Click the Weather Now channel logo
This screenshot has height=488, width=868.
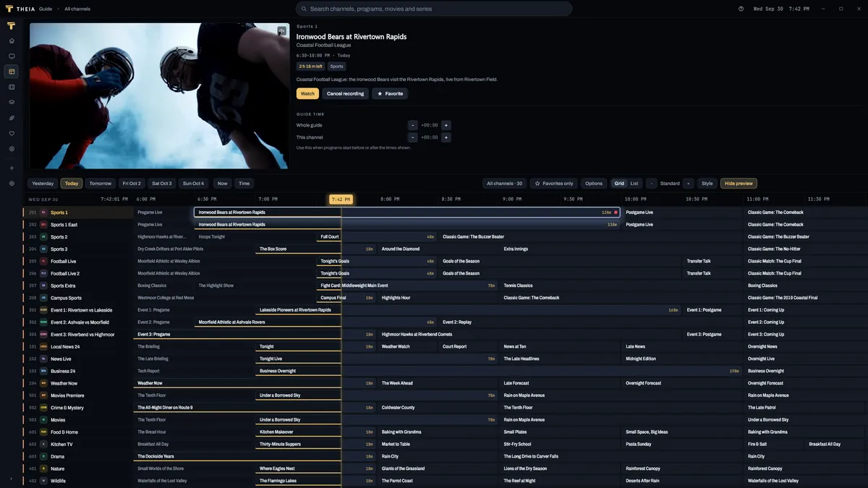click(43, 383)
